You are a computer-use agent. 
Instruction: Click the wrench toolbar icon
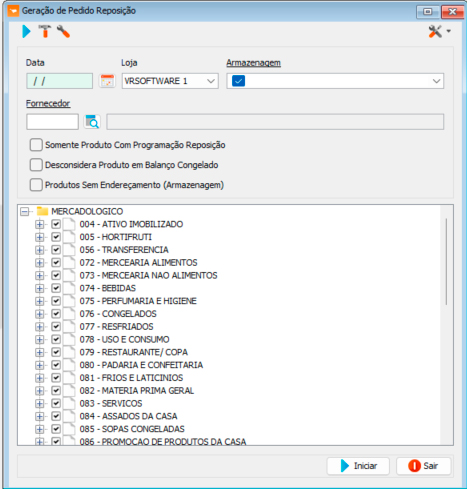click(63, 32)
